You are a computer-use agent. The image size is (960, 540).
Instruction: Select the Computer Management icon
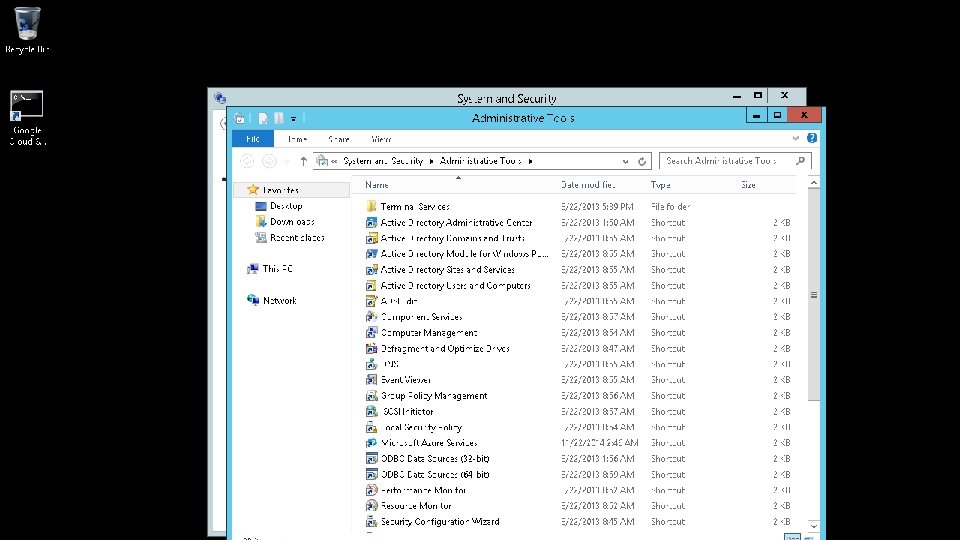coord(371,332)
